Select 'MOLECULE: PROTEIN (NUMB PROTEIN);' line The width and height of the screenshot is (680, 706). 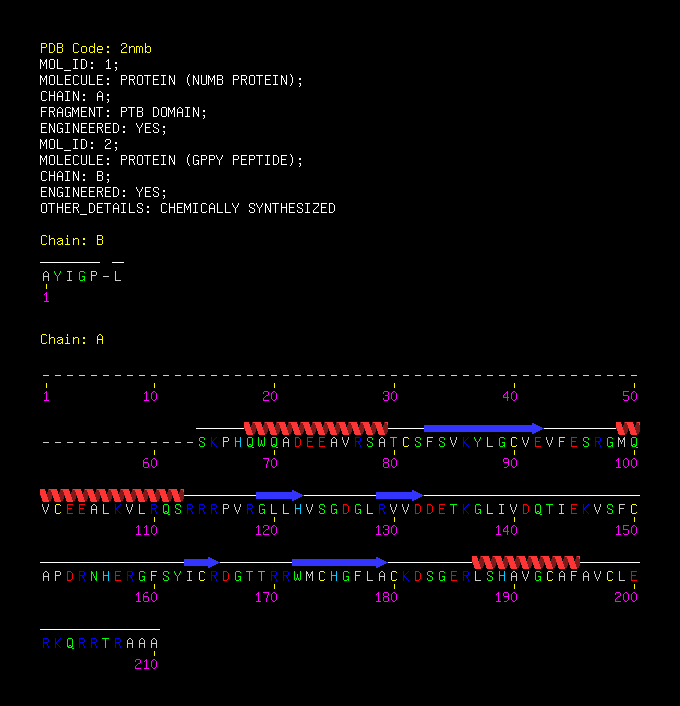[x=171, y=81]
